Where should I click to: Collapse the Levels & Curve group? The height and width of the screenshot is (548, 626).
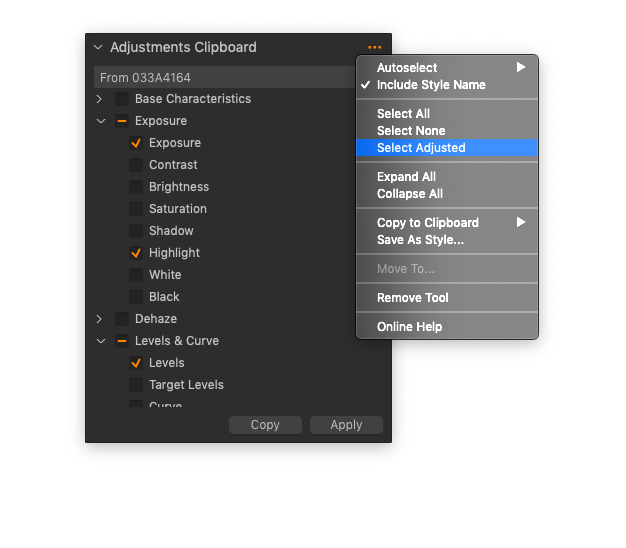(x=101, y=341)
